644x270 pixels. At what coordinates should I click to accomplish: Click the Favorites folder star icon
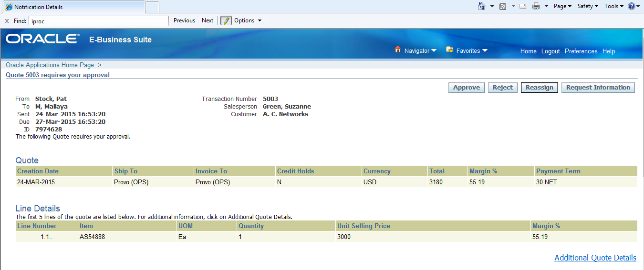449,50
